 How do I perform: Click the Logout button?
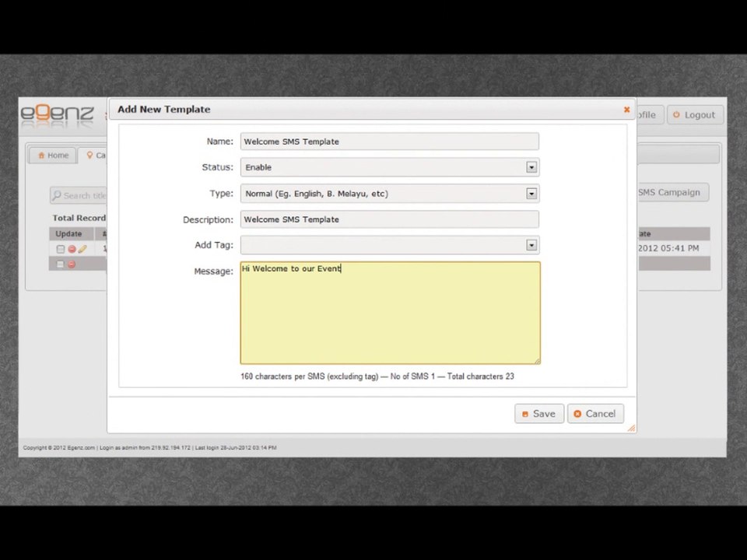(x=695, y=115)
